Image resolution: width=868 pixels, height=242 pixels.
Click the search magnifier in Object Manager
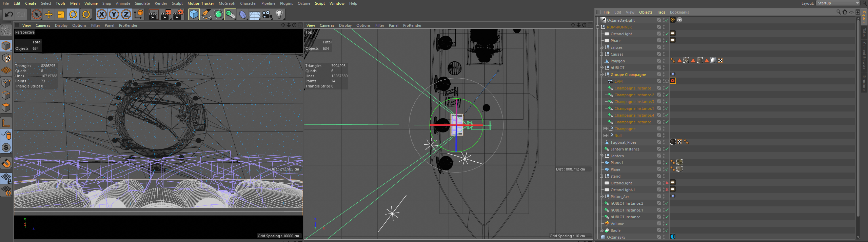pos(839,12)
